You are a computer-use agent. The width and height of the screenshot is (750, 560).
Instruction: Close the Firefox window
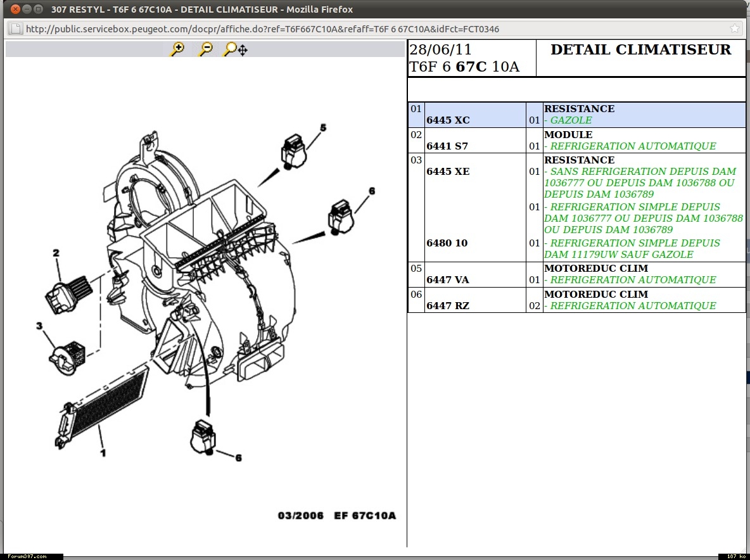(15, 9)
